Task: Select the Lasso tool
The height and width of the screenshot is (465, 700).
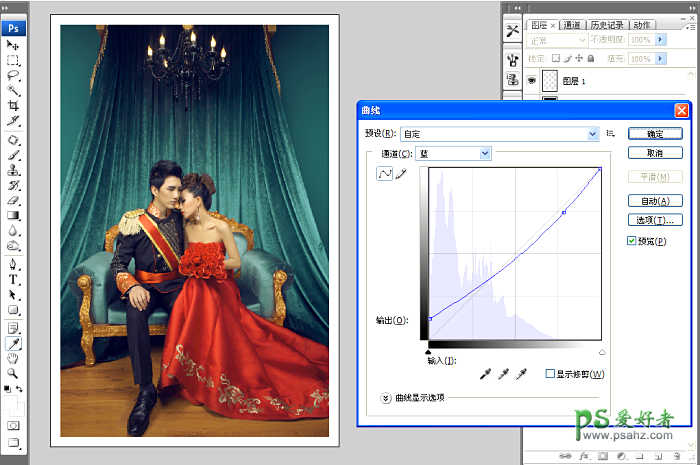Action: [x=13, y=75]
